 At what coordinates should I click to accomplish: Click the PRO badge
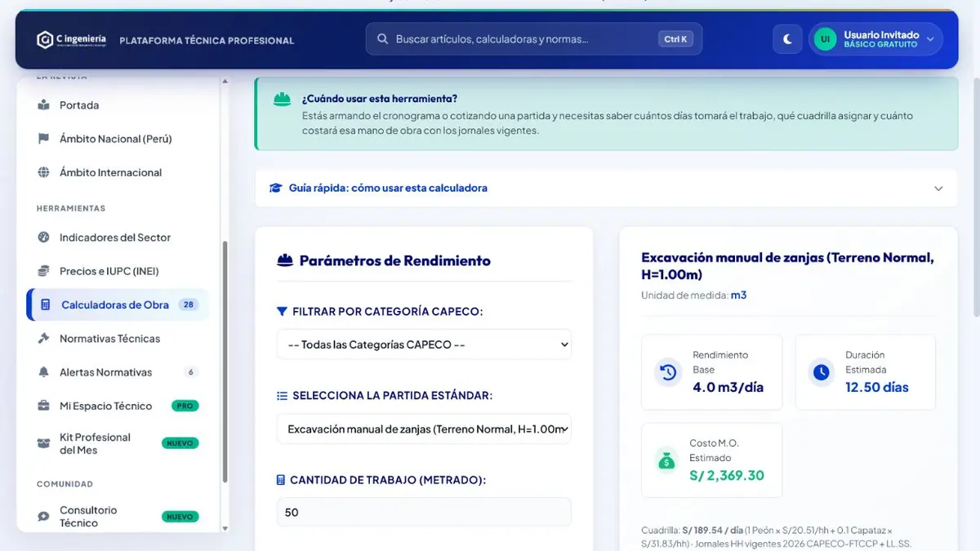point(185,406)
